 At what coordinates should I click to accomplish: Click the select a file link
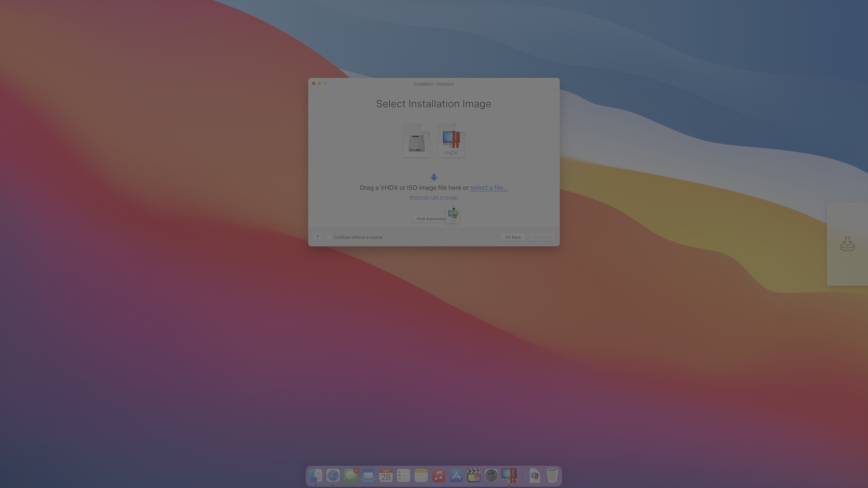[x=488, y=188]
